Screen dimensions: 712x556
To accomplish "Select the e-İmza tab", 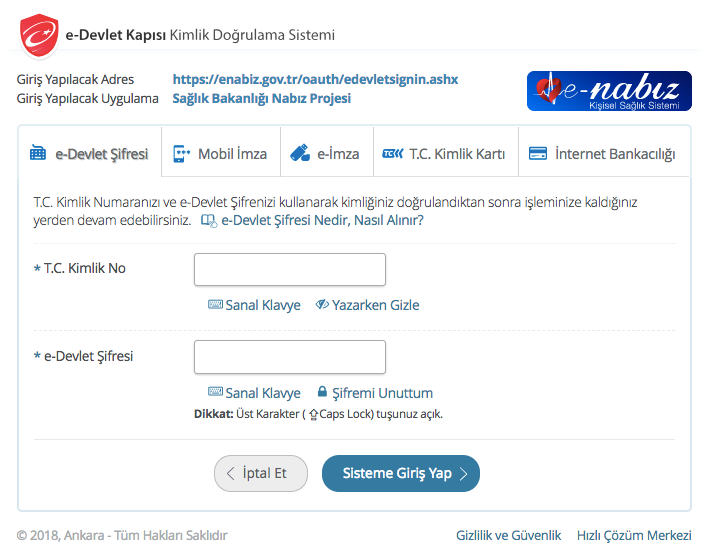I will [x=326, y=154].
